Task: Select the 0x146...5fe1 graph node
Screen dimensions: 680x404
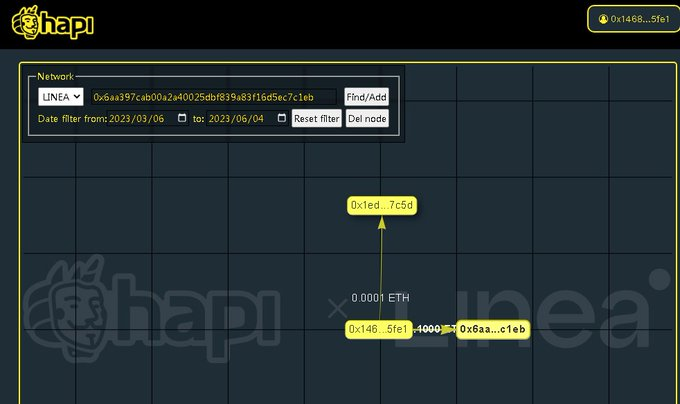Action: click(379, 329)
